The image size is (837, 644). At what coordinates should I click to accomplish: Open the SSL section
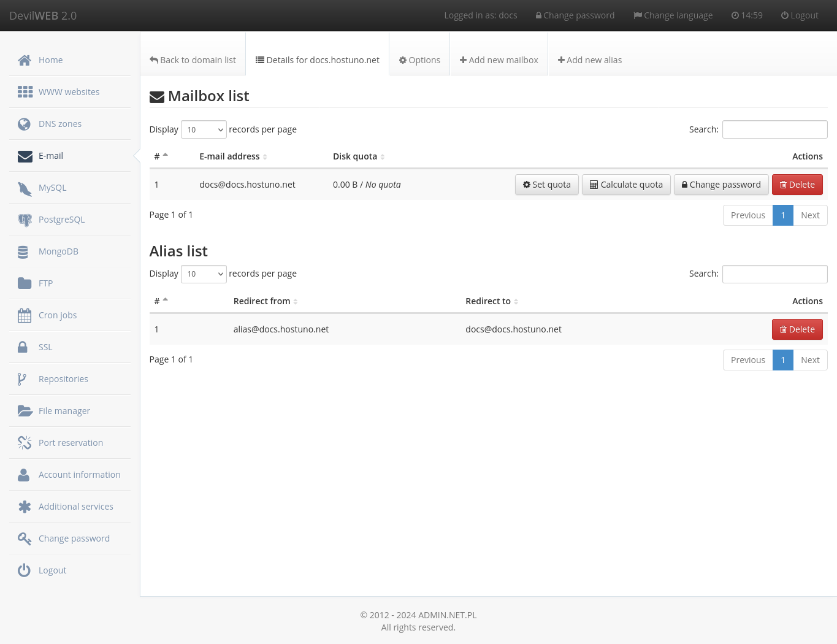(x=45, y=347)
